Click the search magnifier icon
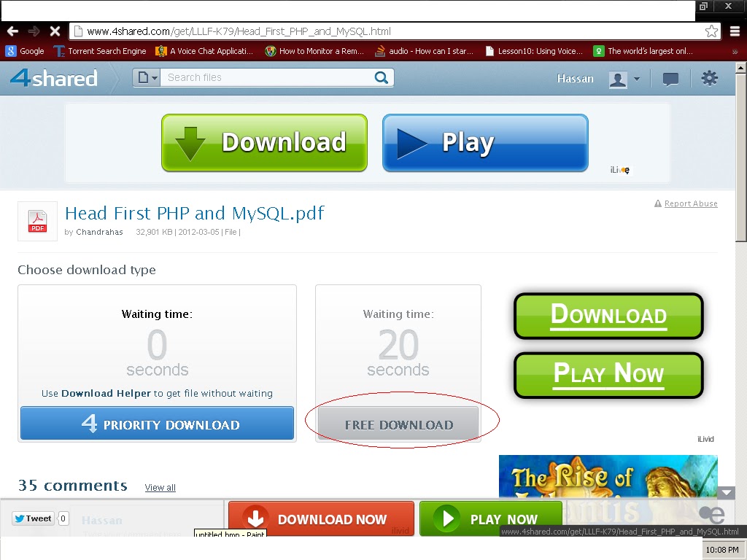This screenshot has width=747, height=560. [x=381, y=77]
